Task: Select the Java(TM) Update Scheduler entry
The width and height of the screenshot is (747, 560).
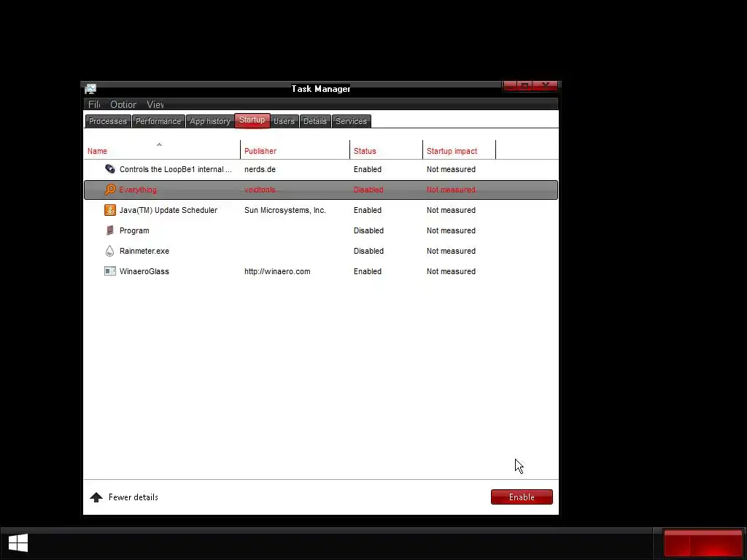Action: point(321,210)
